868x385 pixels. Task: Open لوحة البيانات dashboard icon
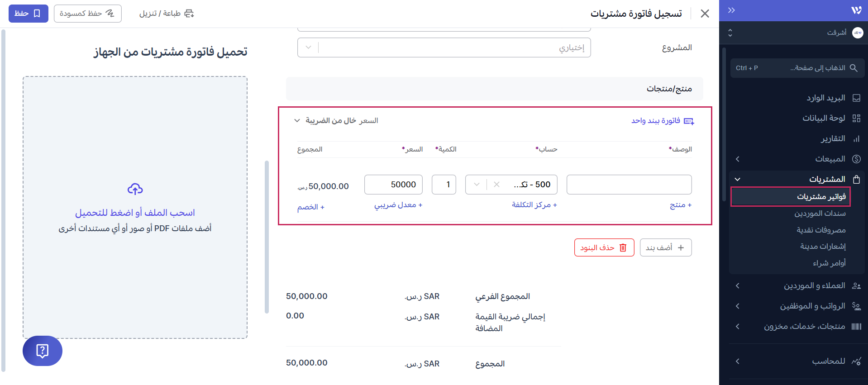click(x=856, y=118)
